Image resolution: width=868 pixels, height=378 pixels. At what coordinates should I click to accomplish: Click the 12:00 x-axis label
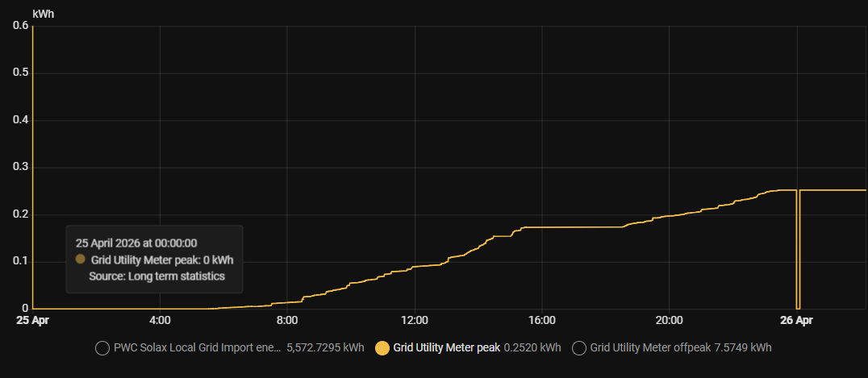pyautogui.click(x=415, y=320)
